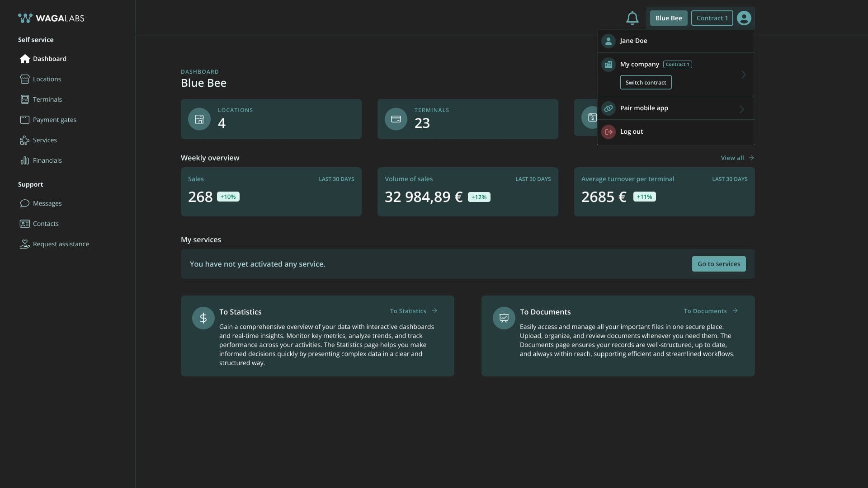Click the Blue Bee company chip in header
The image size is (868, 488).
[x=668, y=18]
